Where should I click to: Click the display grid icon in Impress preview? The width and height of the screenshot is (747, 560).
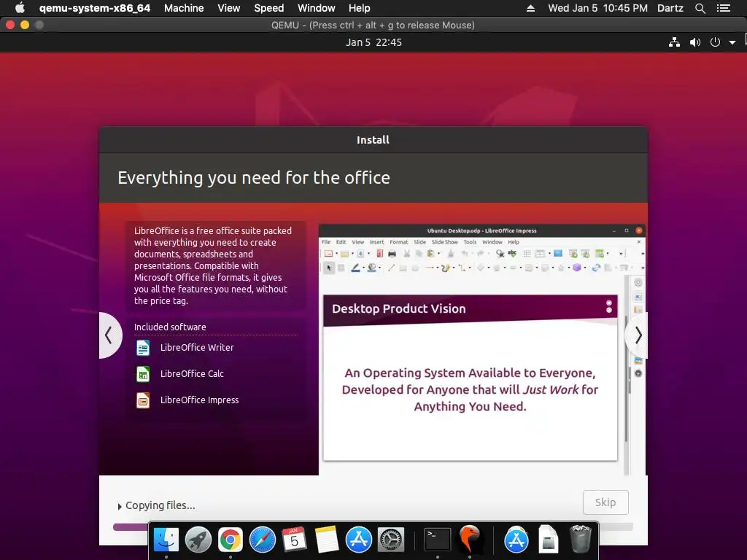coord(527,253)
